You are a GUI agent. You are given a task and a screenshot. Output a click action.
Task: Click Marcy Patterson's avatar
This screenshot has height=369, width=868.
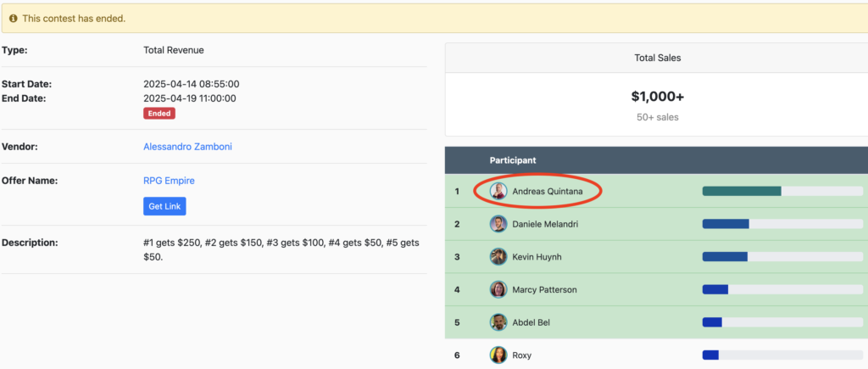pos(498,289)
